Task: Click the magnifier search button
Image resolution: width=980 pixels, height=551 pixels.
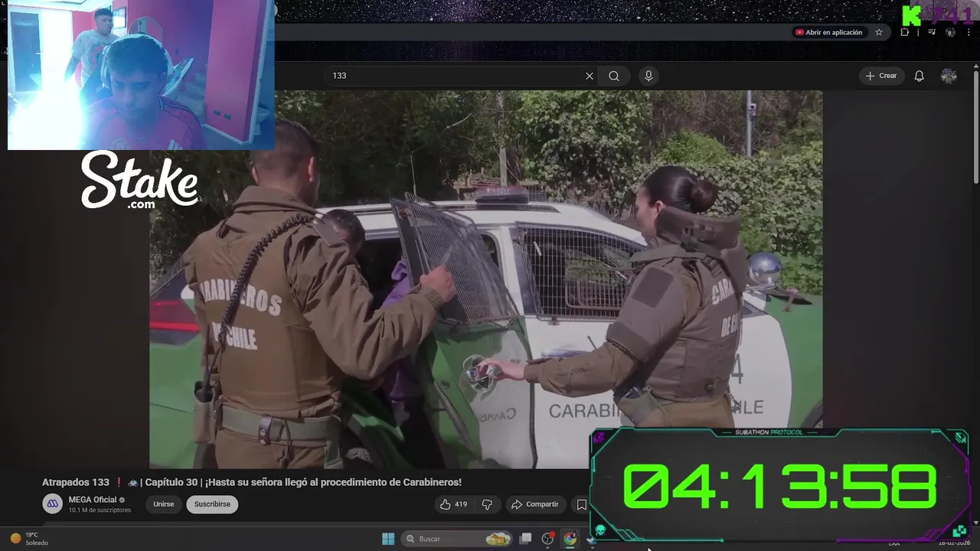Action: tap(614, 76)
